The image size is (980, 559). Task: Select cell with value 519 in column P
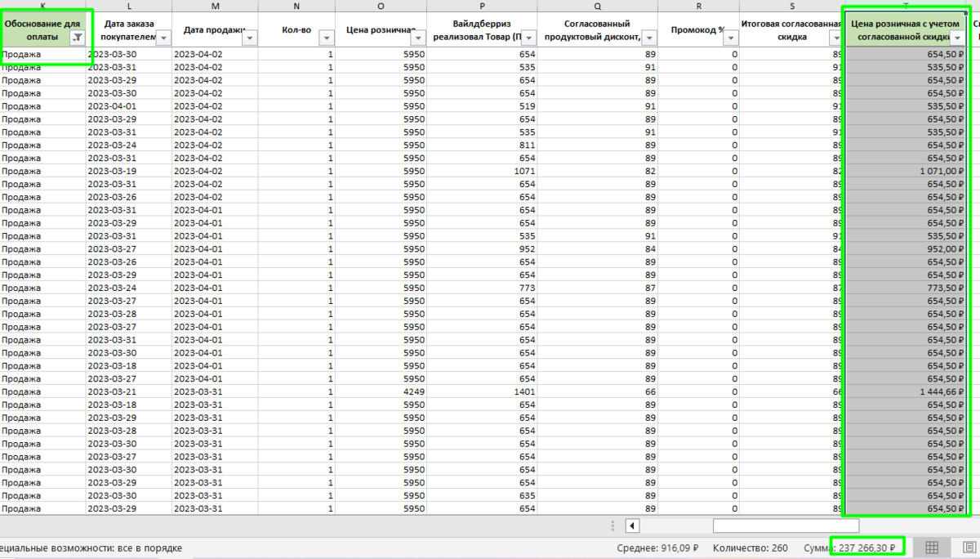coord(482,106)
